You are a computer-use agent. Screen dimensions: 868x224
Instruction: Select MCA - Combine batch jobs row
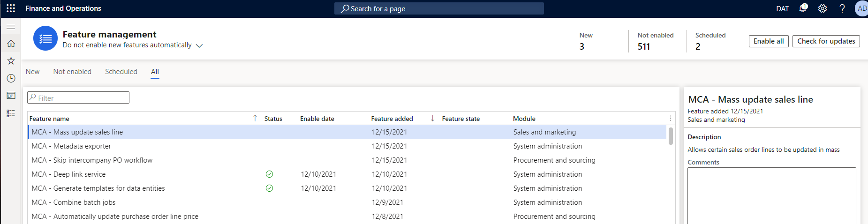347,202
